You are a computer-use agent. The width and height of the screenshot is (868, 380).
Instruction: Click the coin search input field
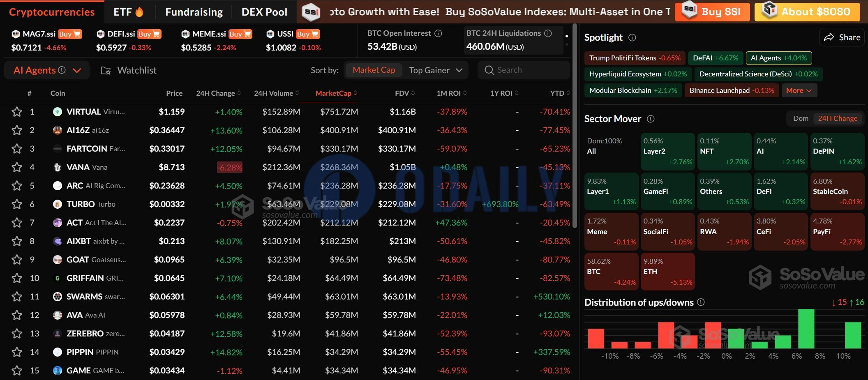tap(524, 70)
